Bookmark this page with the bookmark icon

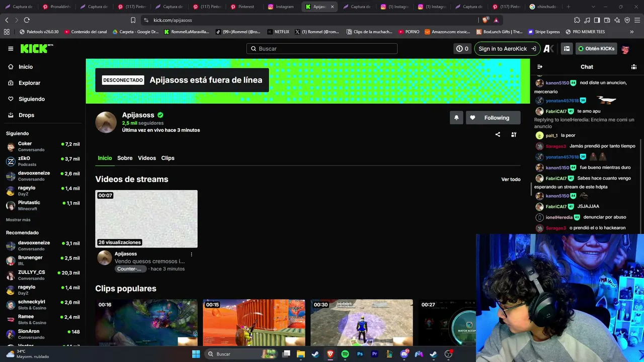coord(133,20)
